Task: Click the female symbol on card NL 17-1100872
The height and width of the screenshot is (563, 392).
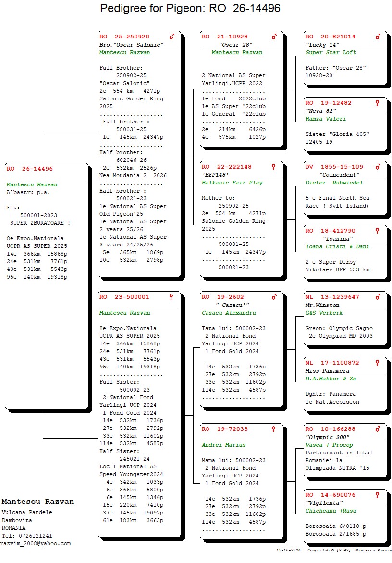Action: [x=377, y=363]
